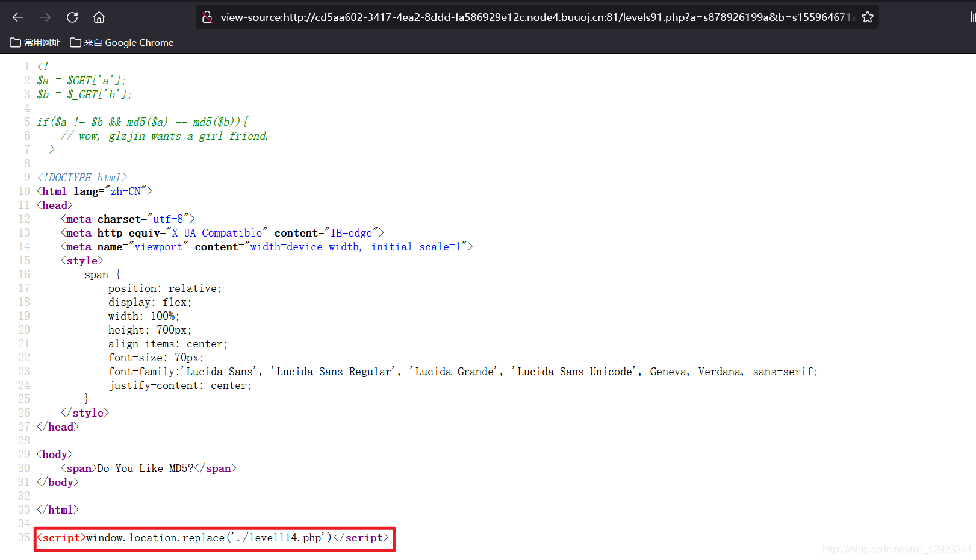
Task: Click the closing </style> tag
Action: coord(85,413)
